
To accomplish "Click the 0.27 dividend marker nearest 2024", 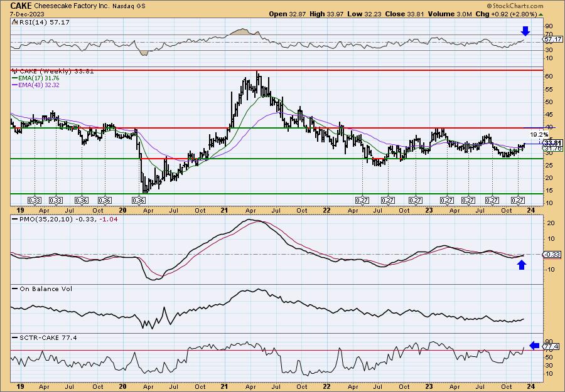I will click(518, 200).
